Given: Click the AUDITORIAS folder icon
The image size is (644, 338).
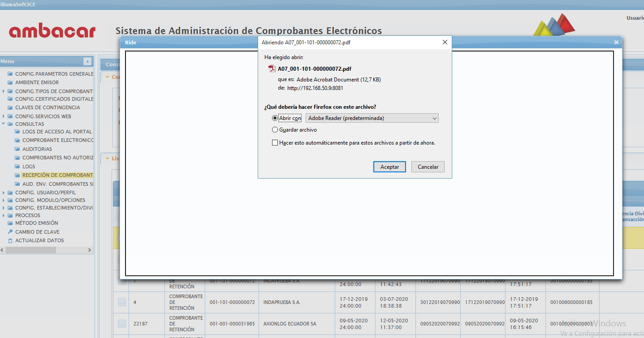Looking at the screenshot, I should tap(17, 149).
